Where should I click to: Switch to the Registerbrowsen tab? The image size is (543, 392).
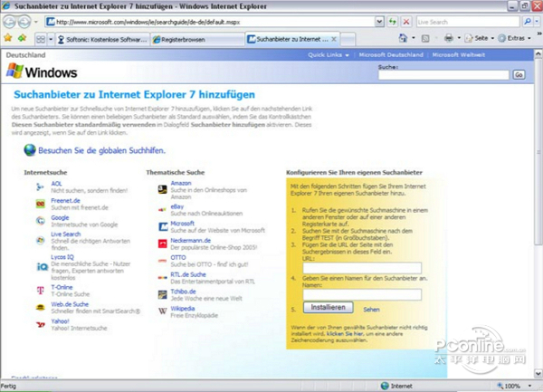(x=197, y=40)
